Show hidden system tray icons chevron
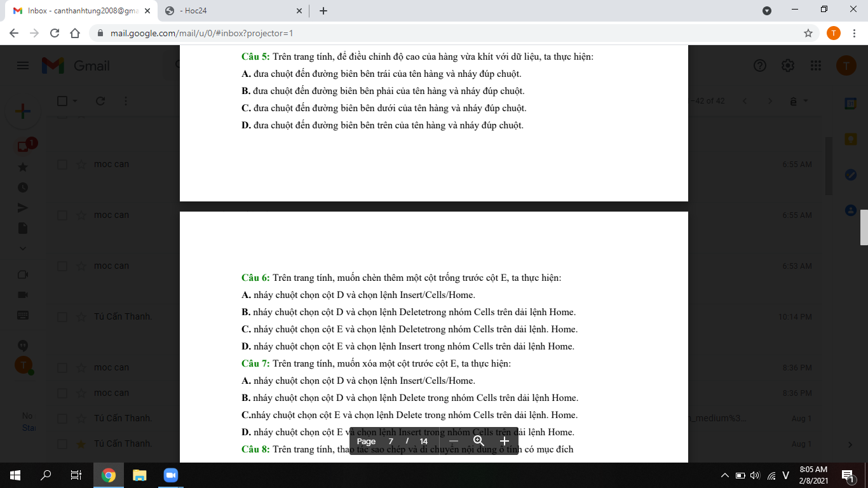This screenshot has width=868, height=488. [725, 475]
